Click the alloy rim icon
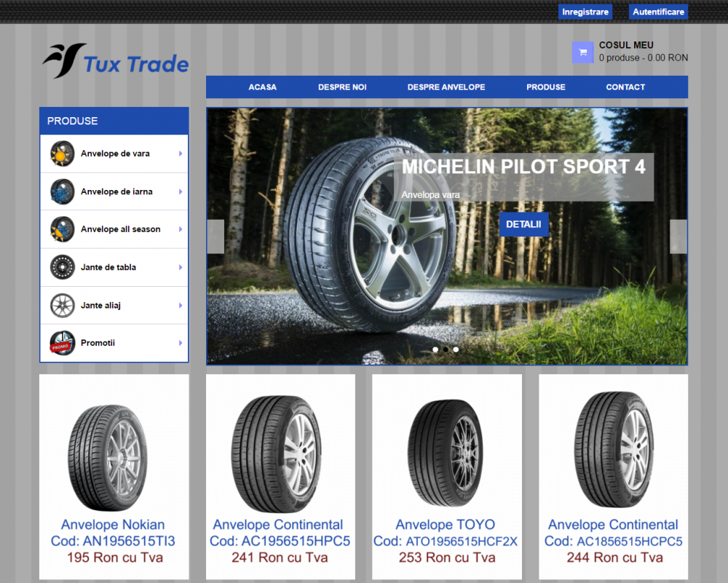Viewport: 728px width, 583px height. pyautogui.click(x=63, y=305)
